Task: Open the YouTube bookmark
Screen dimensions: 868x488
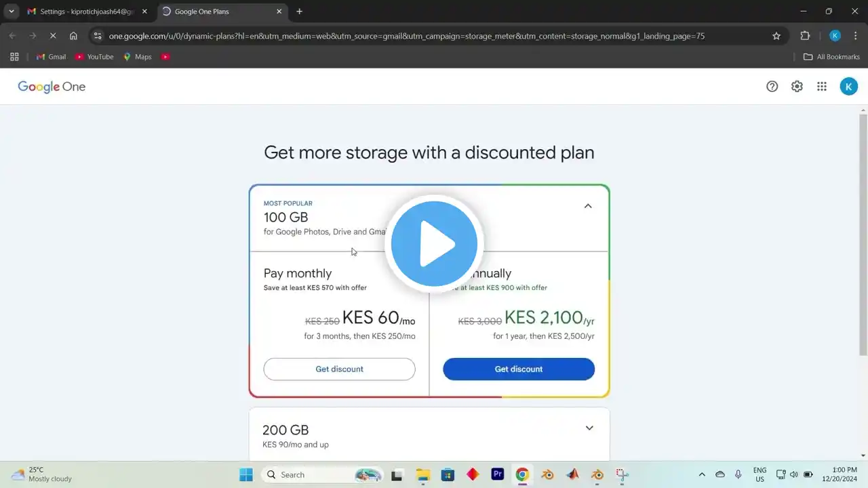Action: 94,57
